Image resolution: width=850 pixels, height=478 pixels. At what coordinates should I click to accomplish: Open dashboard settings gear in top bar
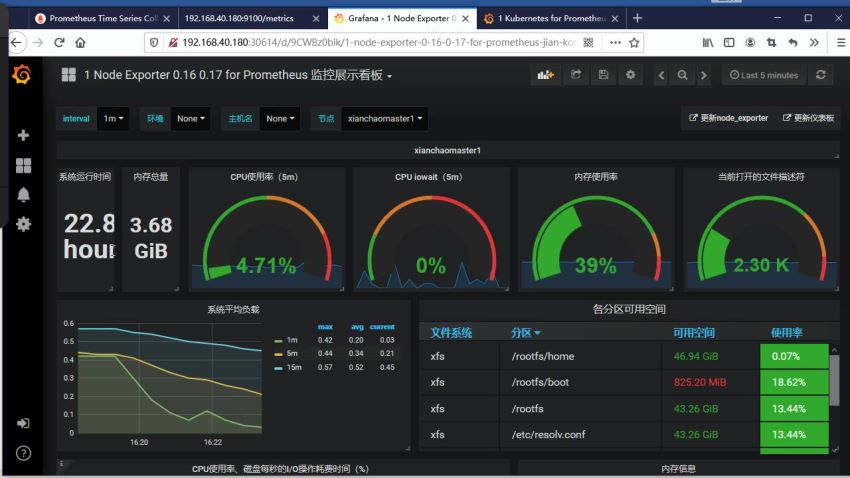(x=630, y=75)
